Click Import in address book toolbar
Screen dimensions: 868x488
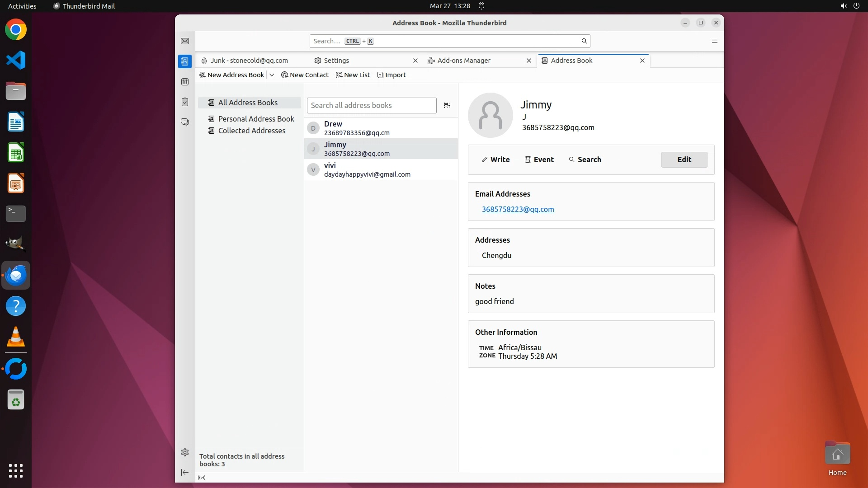[392, 75]
